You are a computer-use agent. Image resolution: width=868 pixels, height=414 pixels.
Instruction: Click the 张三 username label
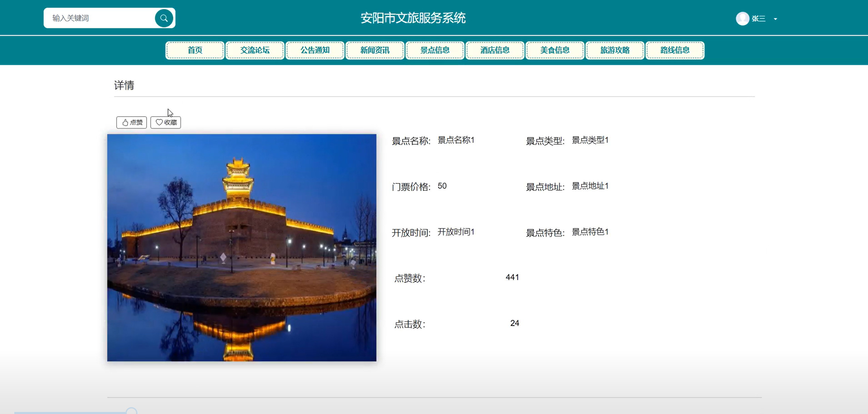(x=759, y=19)
